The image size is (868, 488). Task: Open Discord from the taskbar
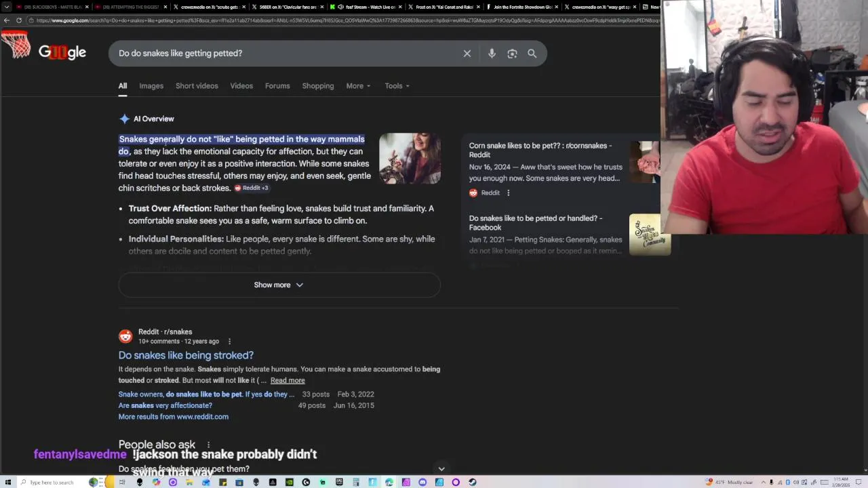click(x=422, y=482)
